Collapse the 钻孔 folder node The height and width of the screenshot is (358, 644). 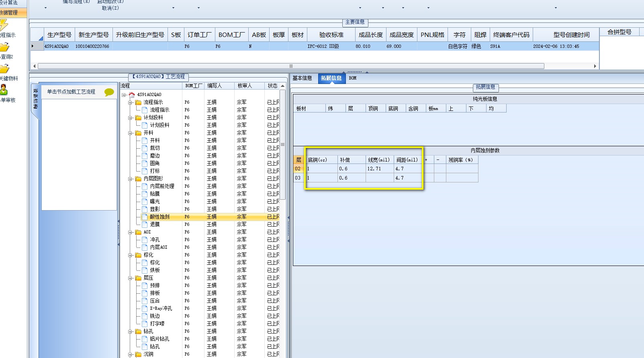[131, 331]
